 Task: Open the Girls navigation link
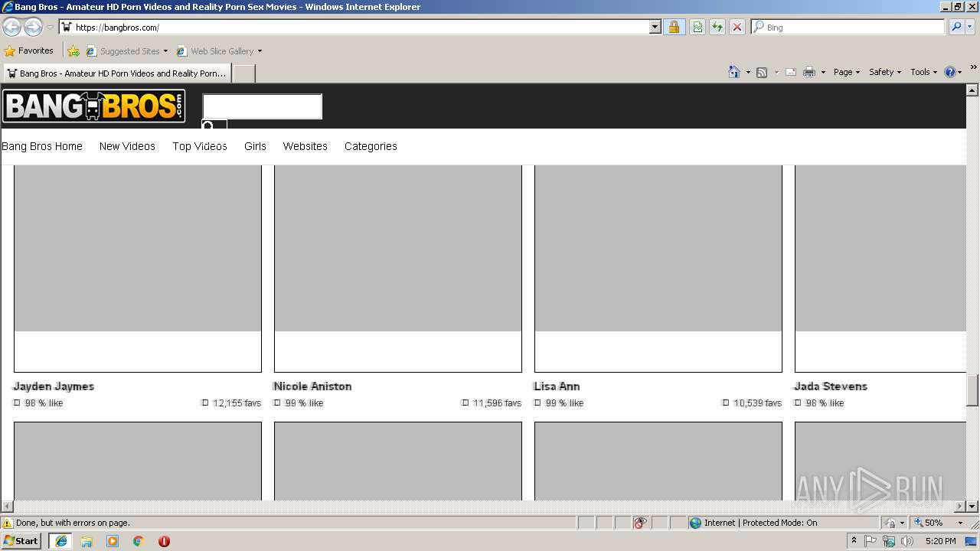[255, 146]
